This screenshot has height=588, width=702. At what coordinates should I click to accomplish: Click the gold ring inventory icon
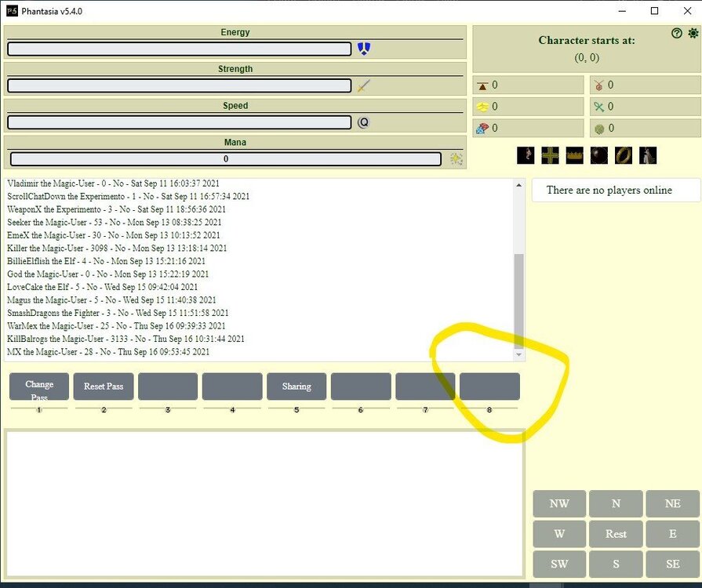click(x=624, y=155)
